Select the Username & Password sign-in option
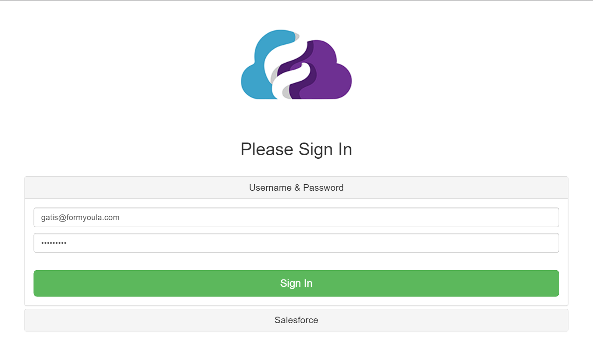 point(296,188)
